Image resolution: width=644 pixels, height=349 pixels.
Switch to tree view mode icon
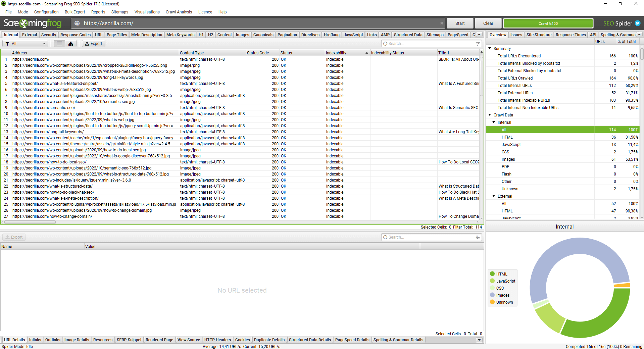(71, 44)
